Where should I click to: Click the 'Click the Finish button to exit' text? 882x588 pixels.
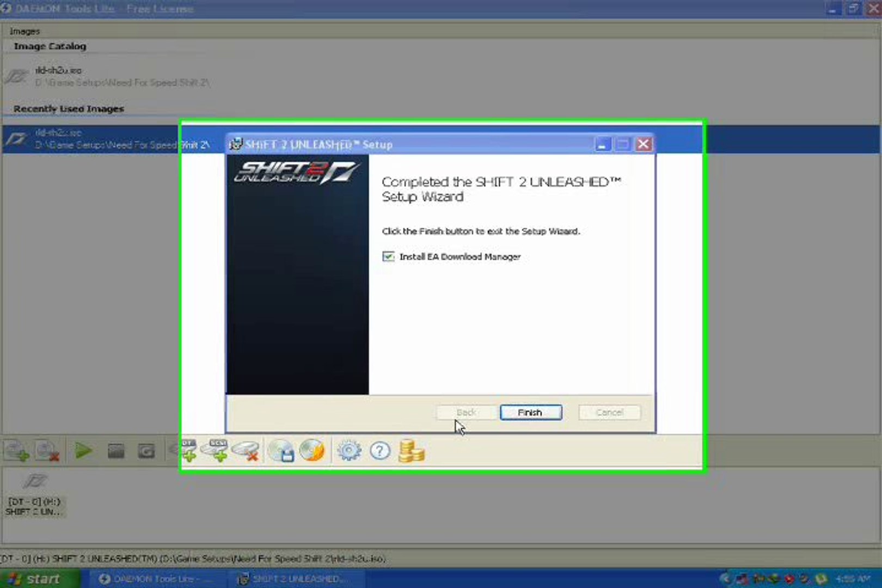tap(481, 231)
